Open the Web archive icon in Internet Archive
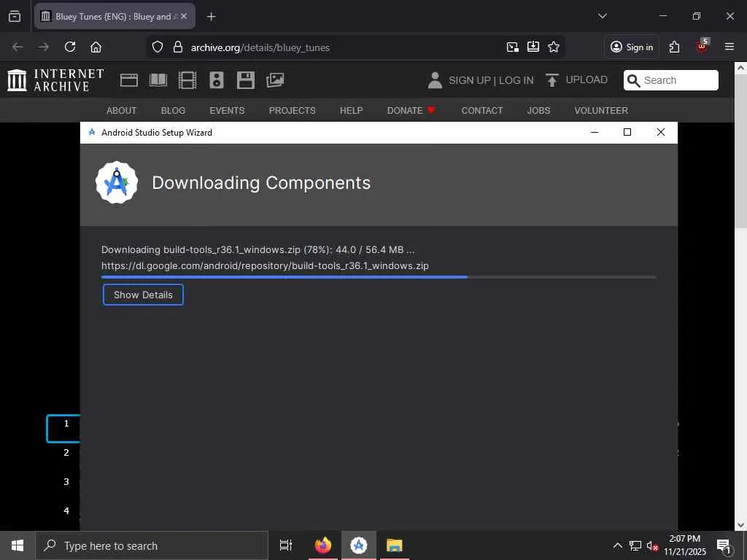 (128, 80)
